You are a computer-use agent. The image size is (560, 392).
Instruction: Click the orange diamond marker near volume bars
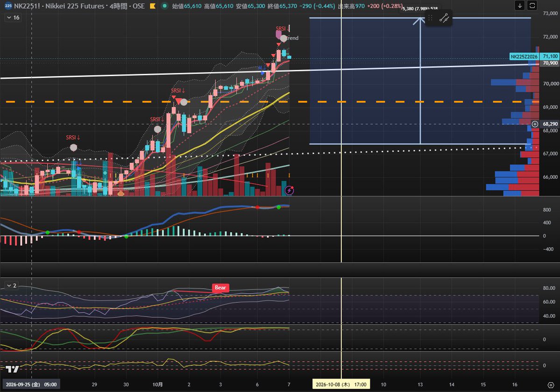121,194
